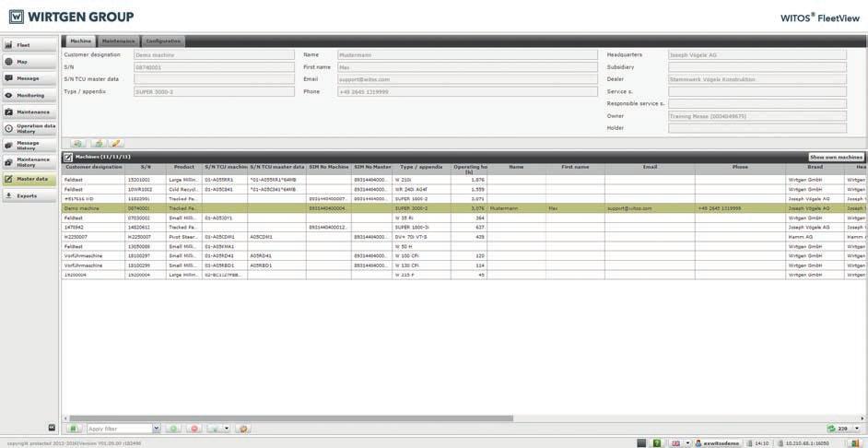The height and width of the screenshot is (448, 868).
Task: Open Maintenance History in the sidebar
Action: [29, 162]
